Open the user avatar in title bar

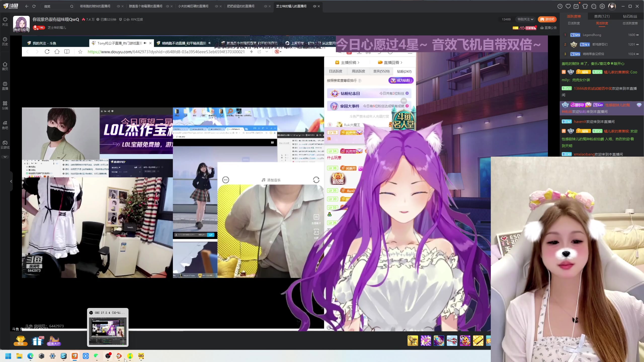point(612,6)
